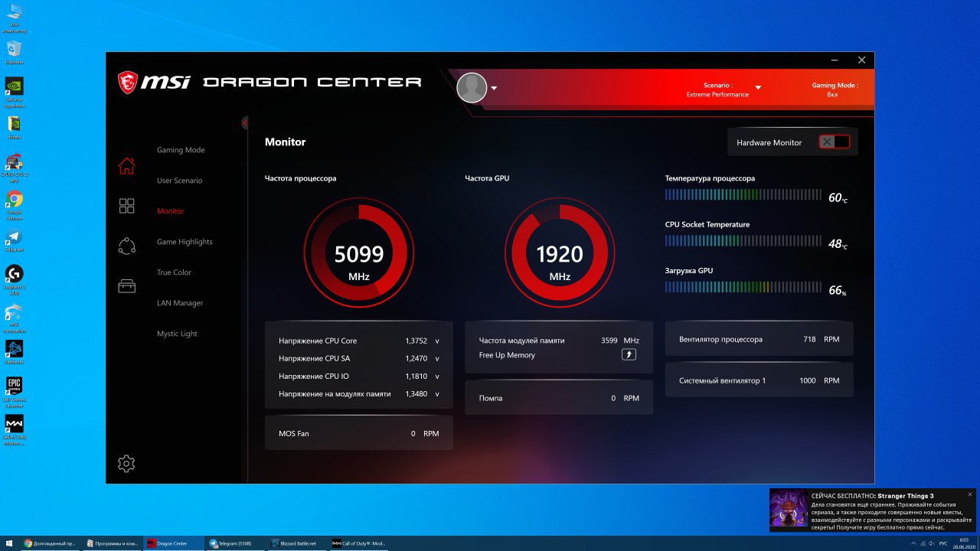Select Monitor in the side menu
The height and width of the screenshot is (551, 980).
(x=171, y=210)
